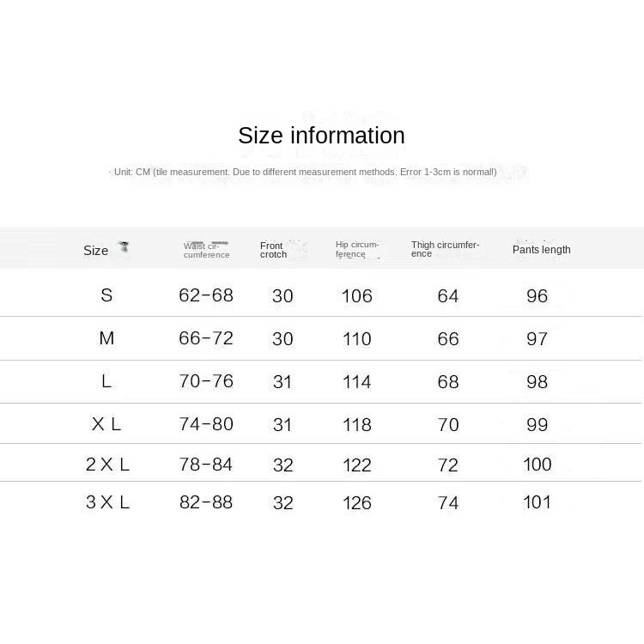
Task: Select the Waist circumference column header
Action: [206, 250]
